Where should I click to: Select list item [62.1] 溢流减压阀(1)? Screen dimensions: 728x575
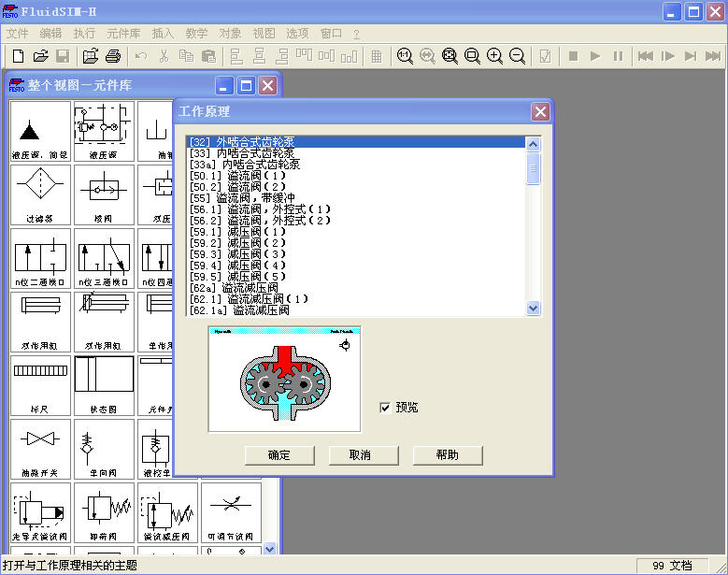coord(357,298)
